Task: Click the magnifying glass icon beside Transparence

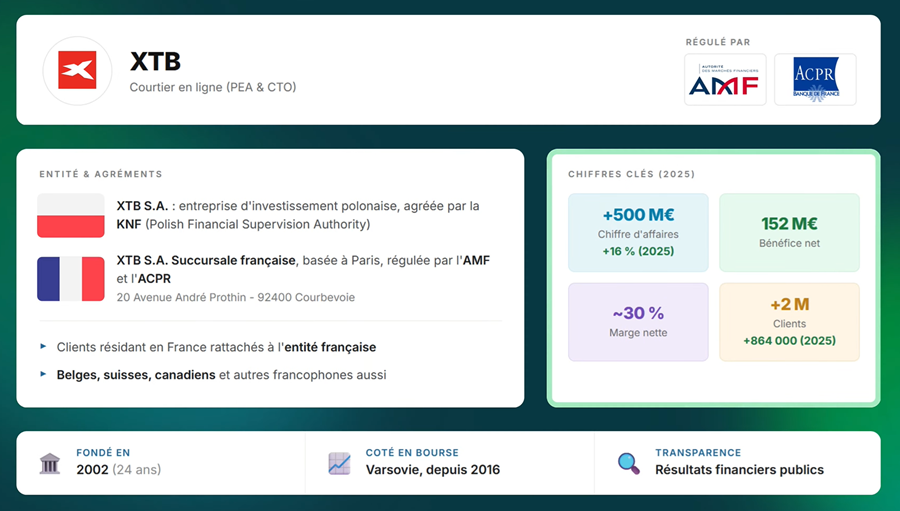Action: pyautogui.click(x=629, y=463)
